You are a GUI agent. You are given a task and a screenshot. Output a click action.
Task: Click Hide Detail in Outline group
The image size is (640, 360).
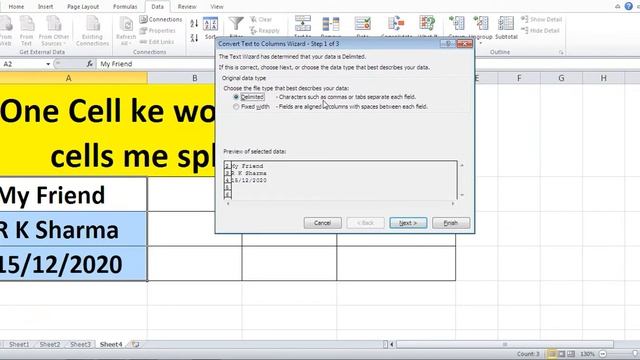pos(540,31)
